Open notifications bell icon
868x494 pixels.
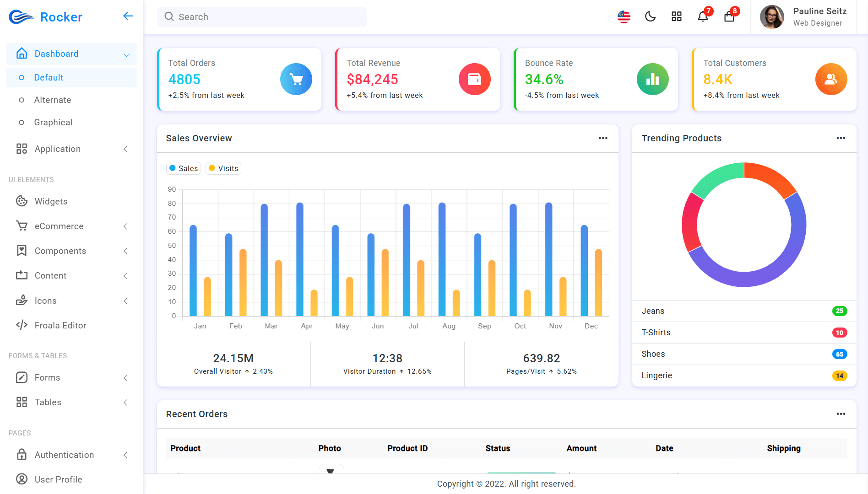click(x=703, y=17)
